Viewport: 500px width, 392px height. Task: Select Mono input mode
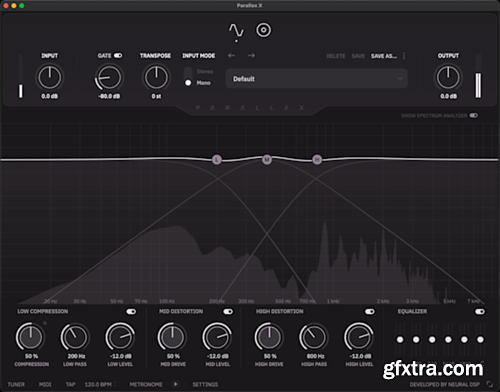click(x=204, y=83)
